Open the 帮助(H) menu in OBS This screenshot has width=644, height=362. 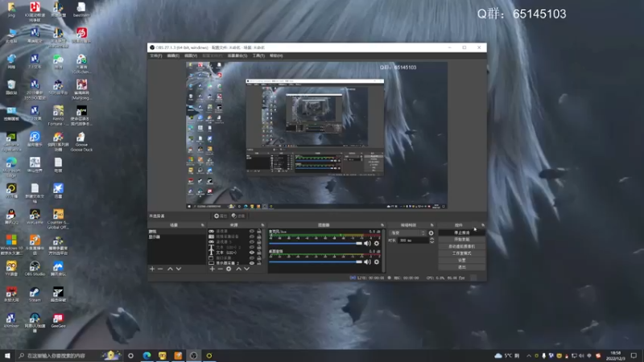276,56
